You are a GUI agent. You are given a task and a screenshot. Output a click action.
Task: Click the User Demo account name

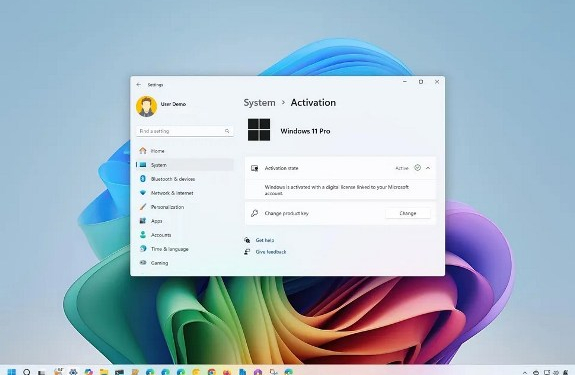point(173,104)
